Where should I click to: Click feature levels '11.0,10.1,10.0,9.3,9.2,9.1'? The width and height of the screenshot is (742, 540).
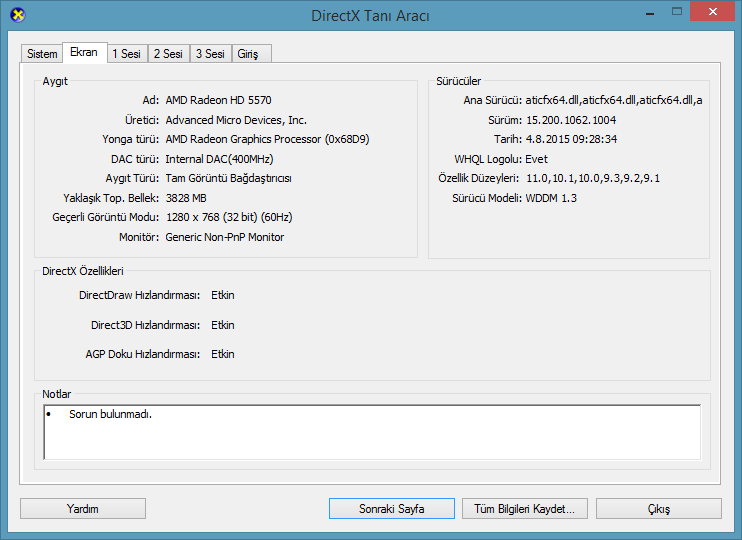point(593,178)
